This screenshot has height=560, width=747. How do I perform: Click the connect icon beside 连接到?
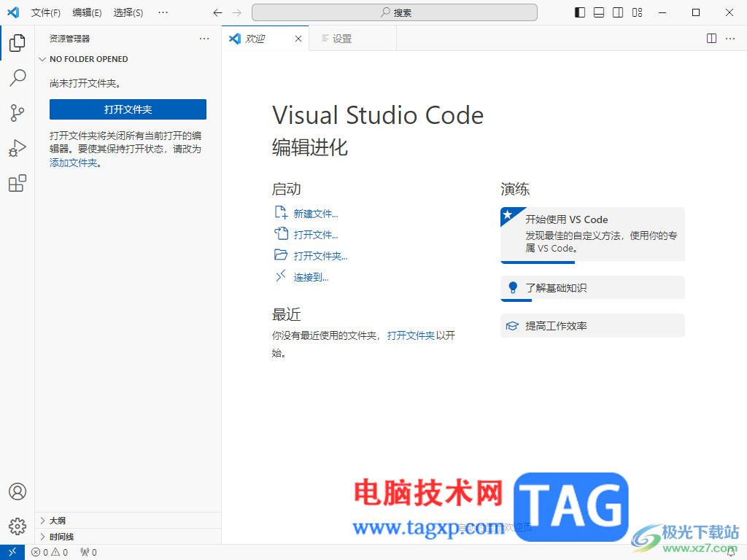coord(281,276)
